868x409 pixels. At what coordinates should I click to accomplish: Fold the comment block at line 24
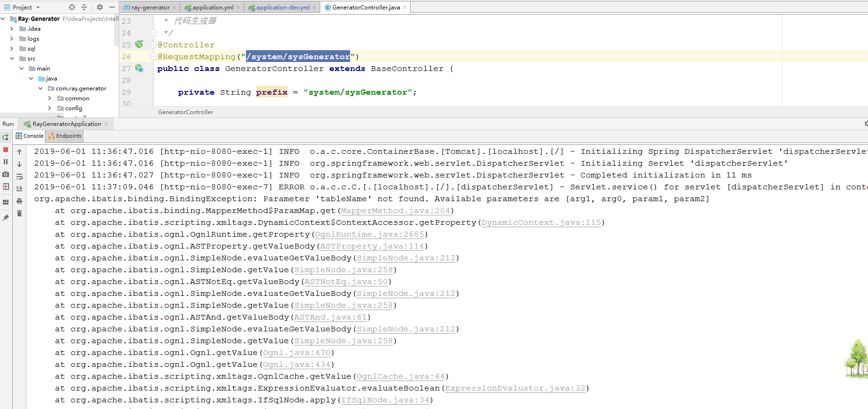pyautogui.click(x=153, y=33)
